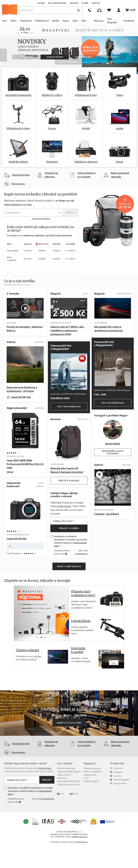The width and height of the screenshot is (138, 868).
Task: Click the Spočítat button
Action: (x=70, y=213)
